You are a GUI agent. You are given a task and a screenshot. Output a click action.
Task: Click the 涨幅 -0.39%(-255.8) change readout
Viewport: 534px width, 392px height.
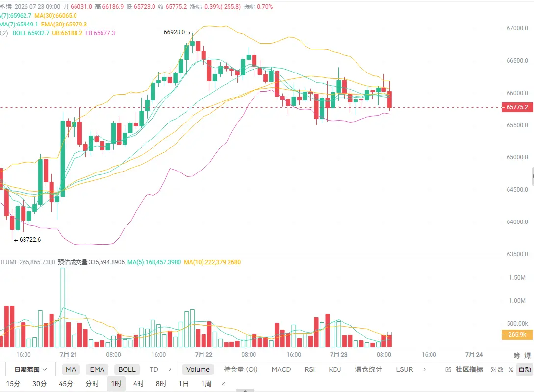pyautogui.click(x=215, y=7)
